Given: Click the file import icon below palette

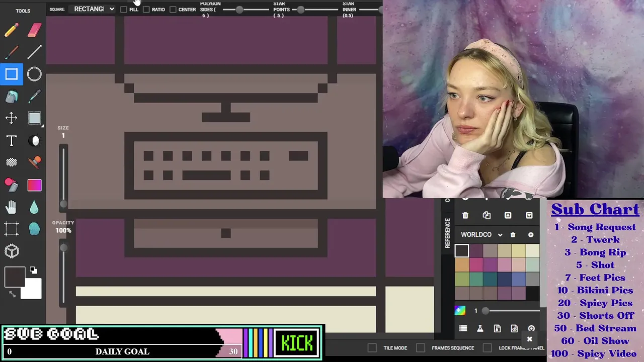Looking at the screenshot, I should pos(497,328).
